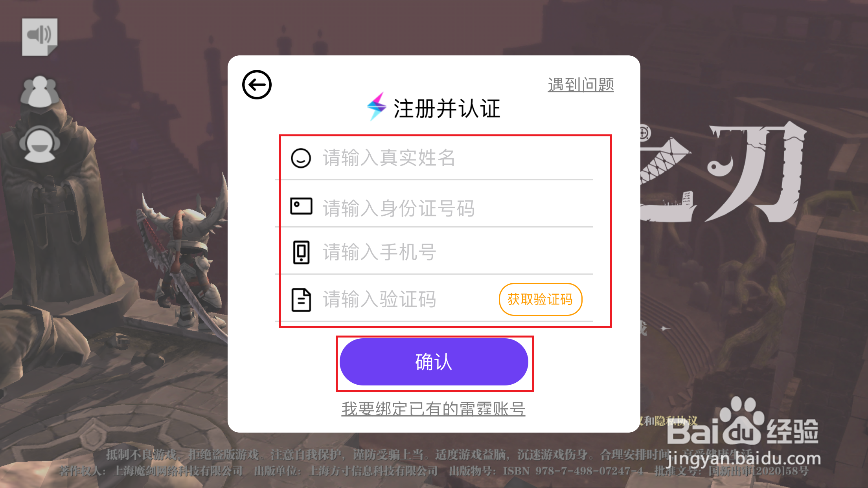Click the 获取验证码 button
868x488 pixels.
tap(541, 299)
